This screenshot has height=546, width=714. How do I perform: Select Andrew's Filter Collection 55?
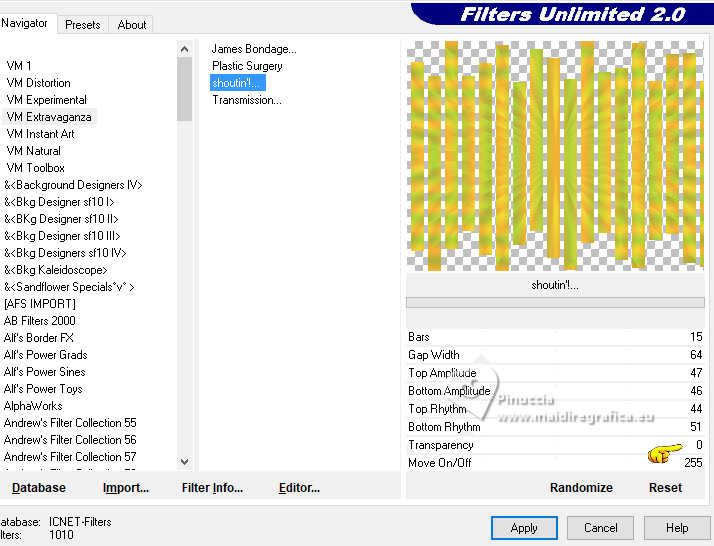70,423
